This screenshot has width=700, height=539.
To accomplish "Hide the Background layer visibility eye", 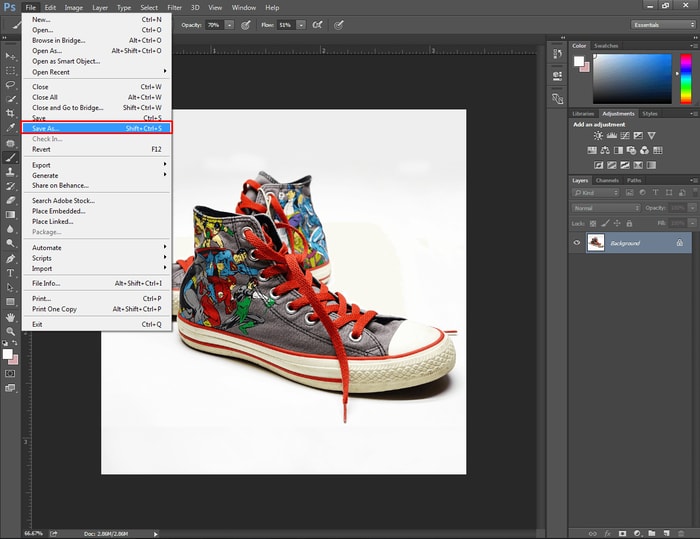I will (577, 243).
